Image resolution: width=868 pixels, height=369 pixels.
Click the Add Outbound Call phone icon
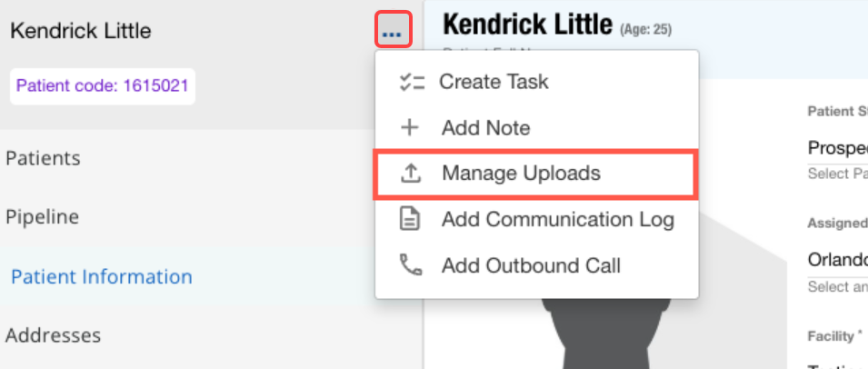tap(410, 265)
